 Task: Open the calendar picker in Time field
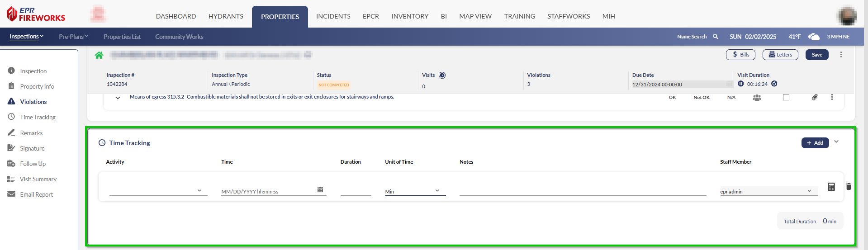[x=320, y=190]
